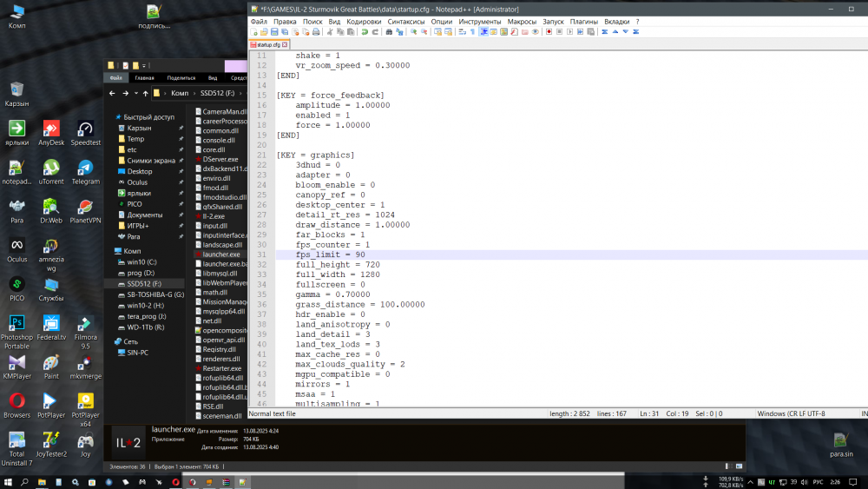Screen dimensions: 868x489
Task: Expand the chevron after Комп in address bar
Action: point(194,93)
